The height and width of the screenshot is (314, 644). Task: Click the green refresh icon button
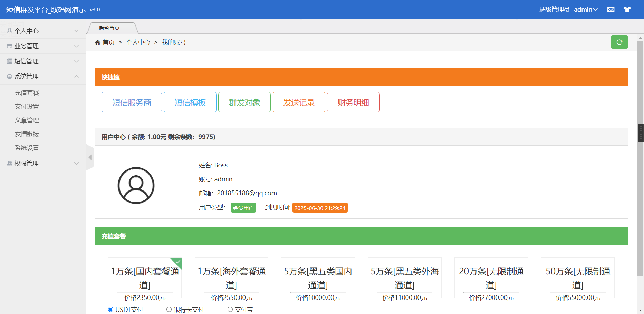(619, 42)
